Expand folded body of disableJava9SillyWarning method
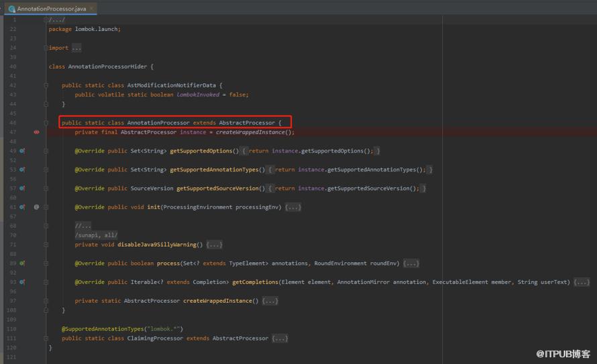The width and height of the screenshot is (597, 364). click(x=215, y=245)
